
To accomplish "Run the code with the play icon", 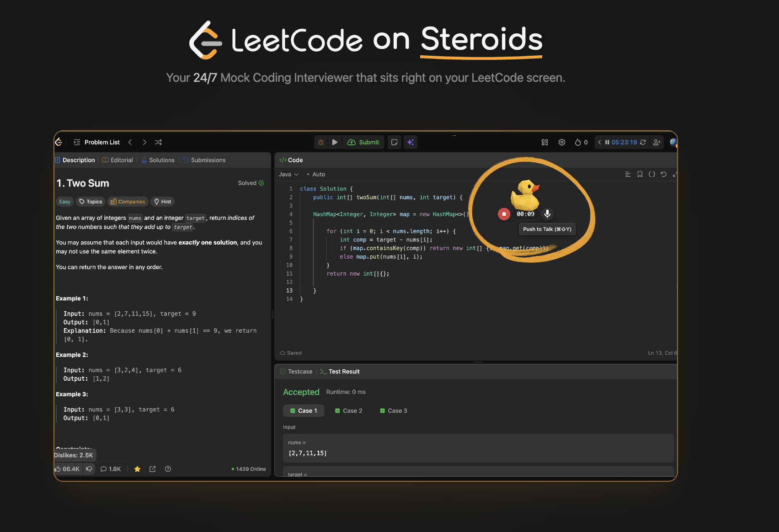I will click(x=335, y=142).
